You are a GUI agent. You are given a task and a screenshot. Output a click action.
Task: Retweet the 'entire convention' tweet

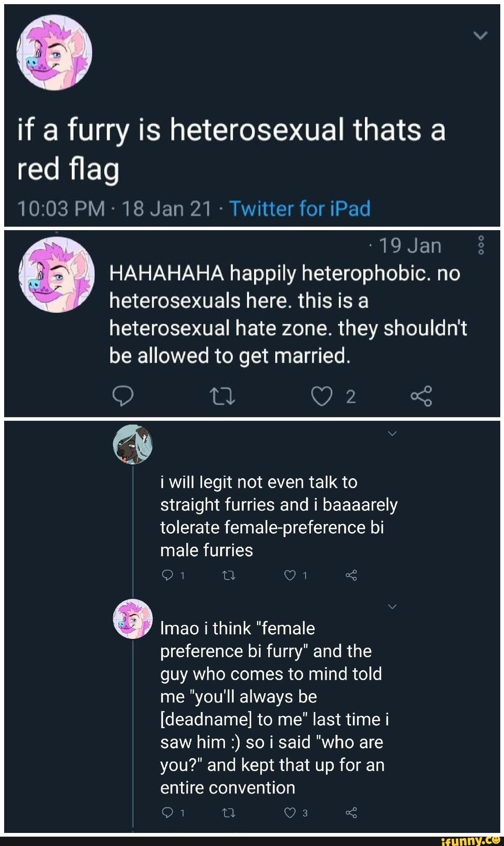[229, 813]
